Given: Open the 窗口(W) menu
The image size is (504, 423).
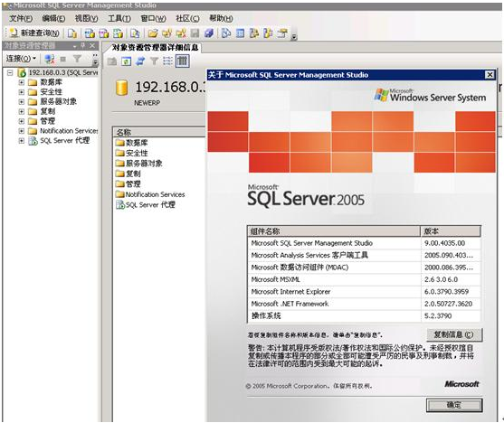Looking at the screenshot, I should [153, 18].
